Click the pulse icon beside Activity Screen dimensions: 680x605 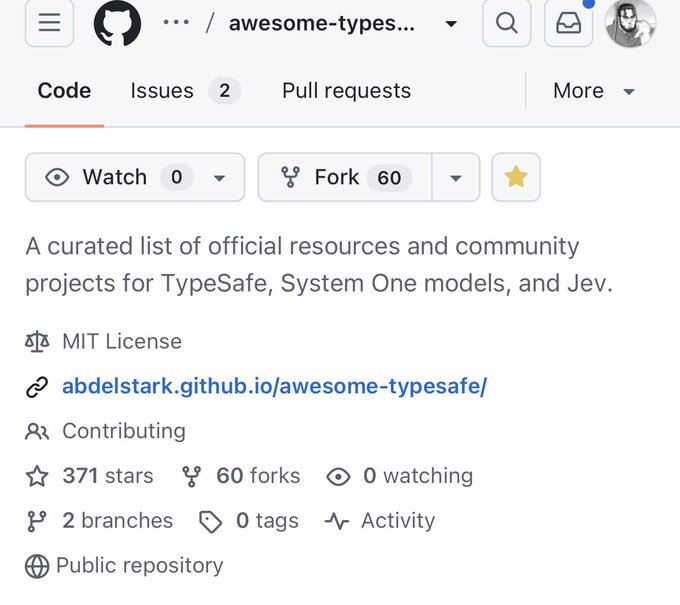(x=337, y=521)
